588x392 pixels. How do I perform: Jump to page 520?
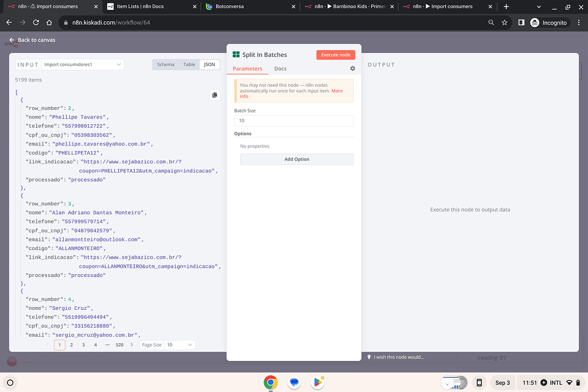pos(119,345)
